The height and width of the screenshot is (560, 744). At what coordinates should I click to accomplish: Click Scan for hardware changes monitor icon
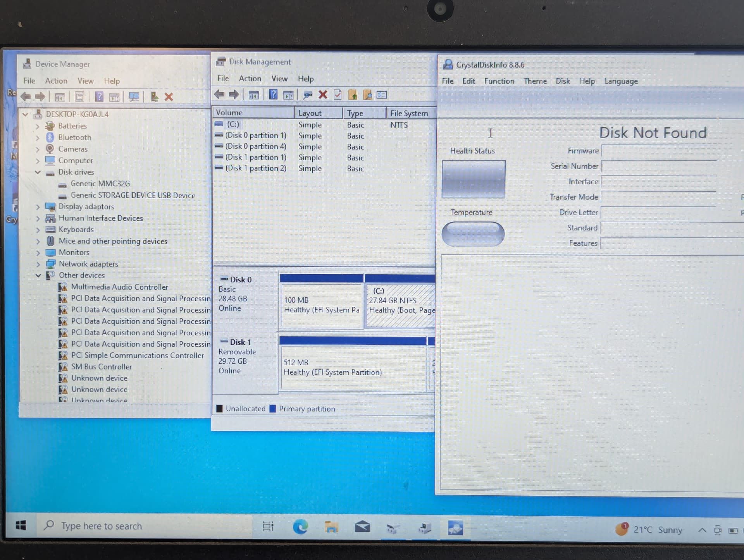coord(134,97)
